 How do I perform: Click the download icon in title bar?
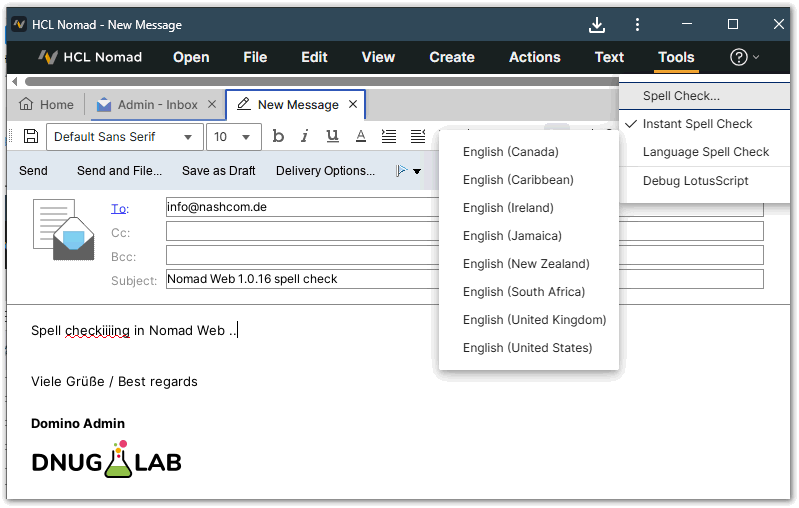[x=597, y=24]
